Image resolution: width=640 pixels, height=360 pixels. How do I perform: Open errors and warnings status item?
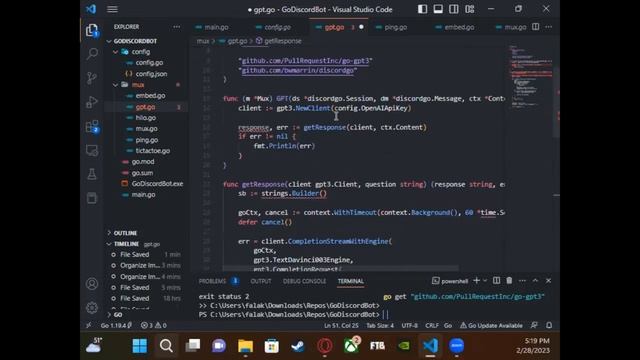(x=153, y=326)
